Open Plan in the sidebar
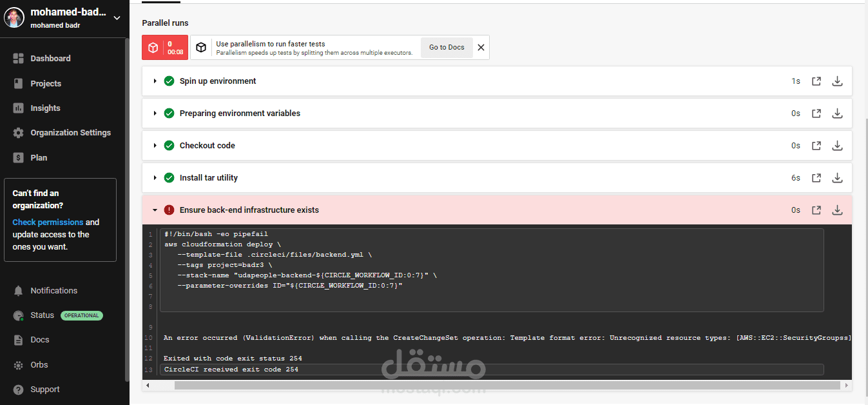 tap(39, 158)
